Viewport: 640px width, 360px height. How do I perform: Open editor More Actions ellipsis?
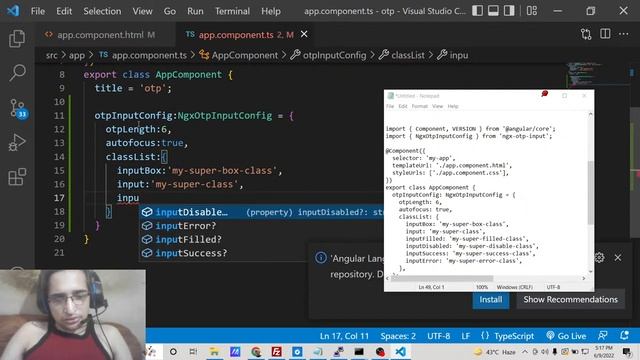(623, 34)
